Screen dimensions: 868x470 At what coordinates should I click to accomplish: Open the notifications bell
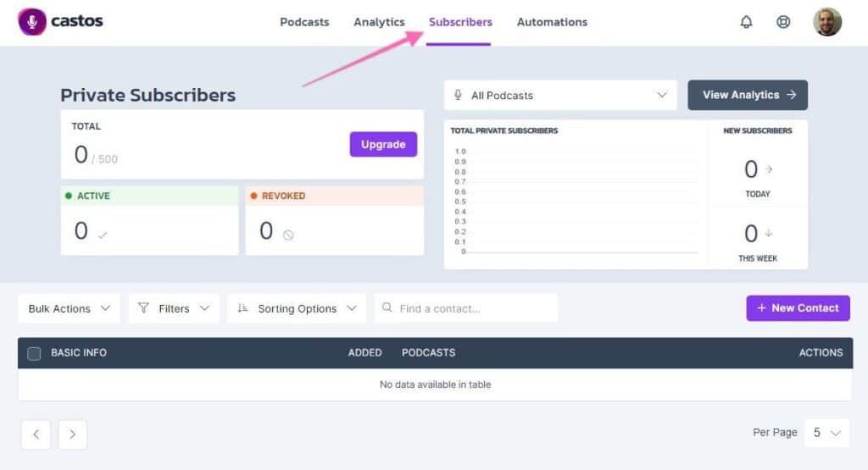(746, 22)
